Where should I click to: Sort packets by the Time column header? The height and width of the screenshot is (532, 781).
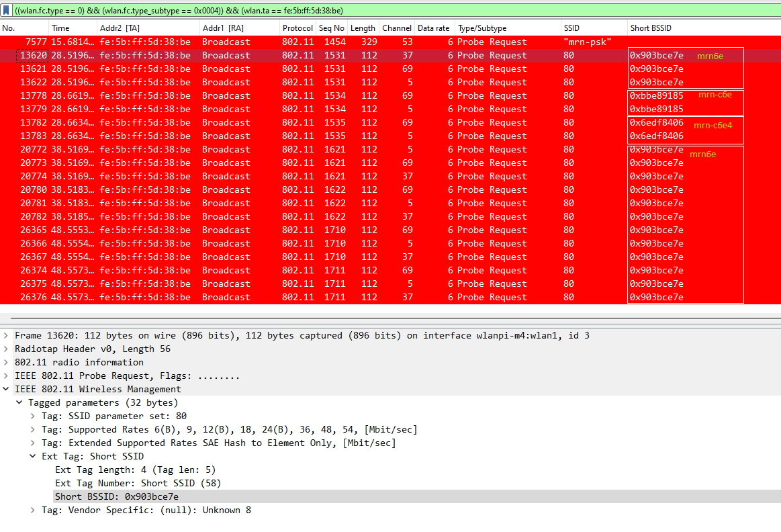73,28
